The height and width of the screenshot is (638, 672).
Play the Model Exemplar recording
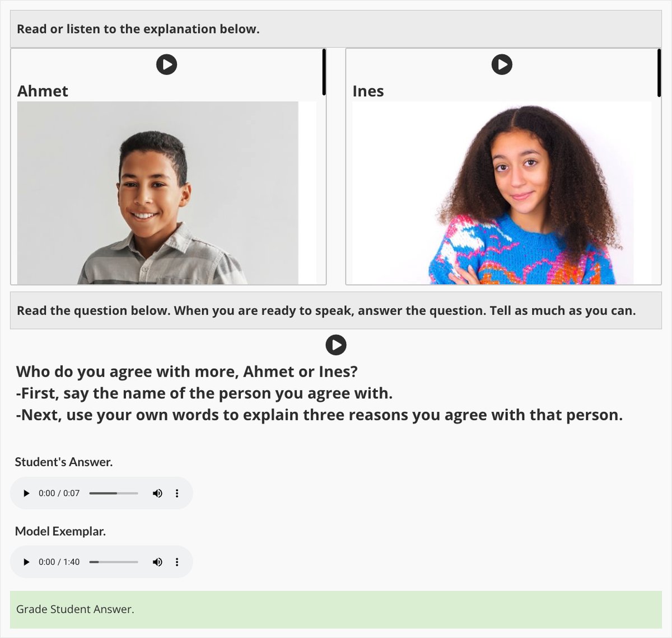[26, 562]
